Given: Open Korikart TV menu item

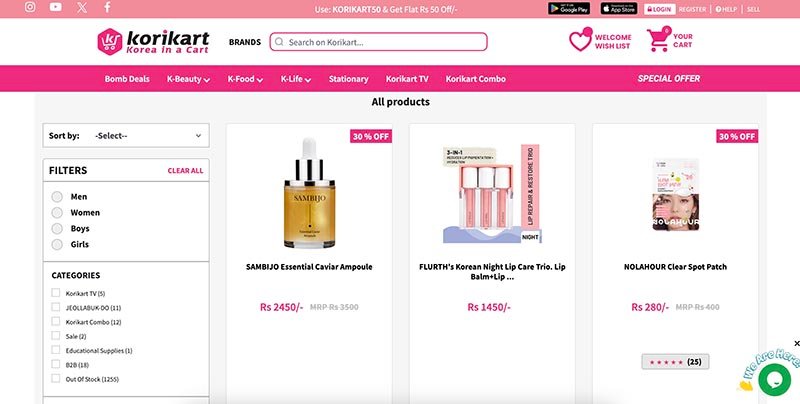Looking at the screenshot, I should pyautogui.click(x=407, y=79).
